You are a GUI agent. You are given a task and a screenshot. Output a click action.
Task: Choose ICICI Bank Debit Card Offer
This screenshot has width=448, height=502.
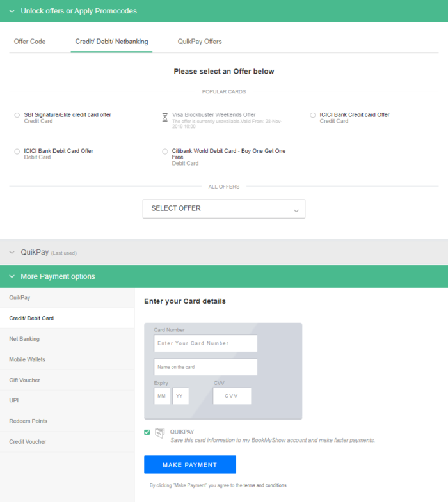pyautogui.click(x=17, y=152)
